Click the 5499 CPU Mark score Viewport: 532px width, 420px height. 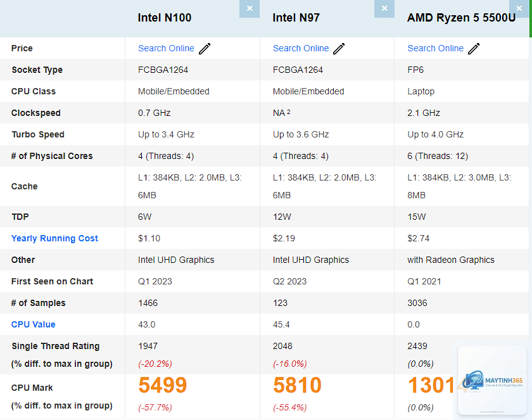point(163,385)
